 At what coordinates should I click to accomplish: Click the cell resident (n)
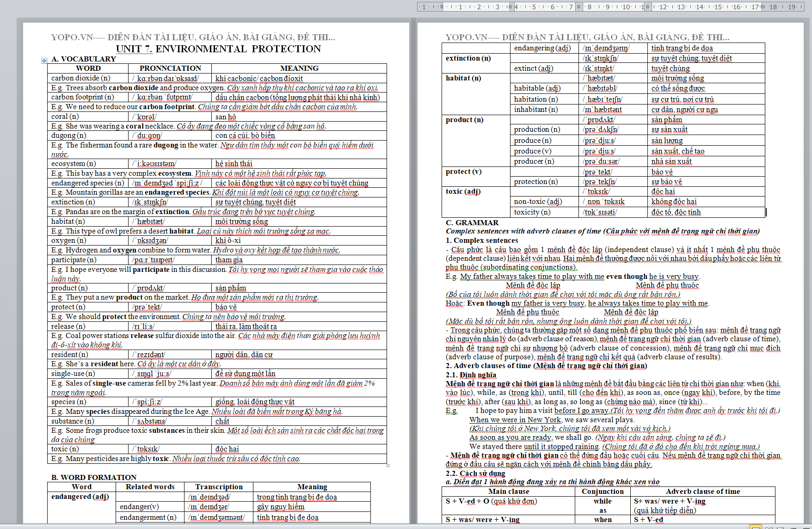click(88, 355)
